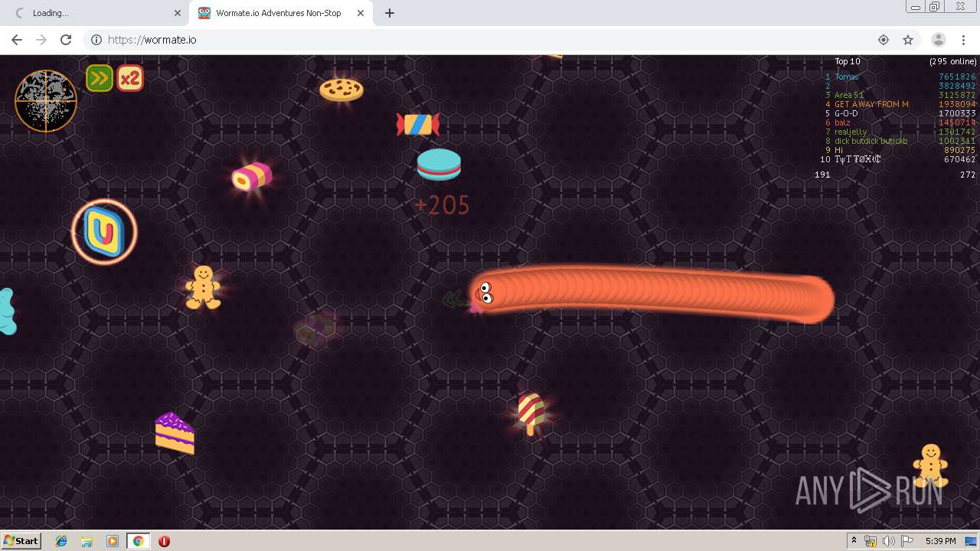Click the striped ice cream popsicle
The height and width of the screenshot is (551, 980).
point(531,413)
